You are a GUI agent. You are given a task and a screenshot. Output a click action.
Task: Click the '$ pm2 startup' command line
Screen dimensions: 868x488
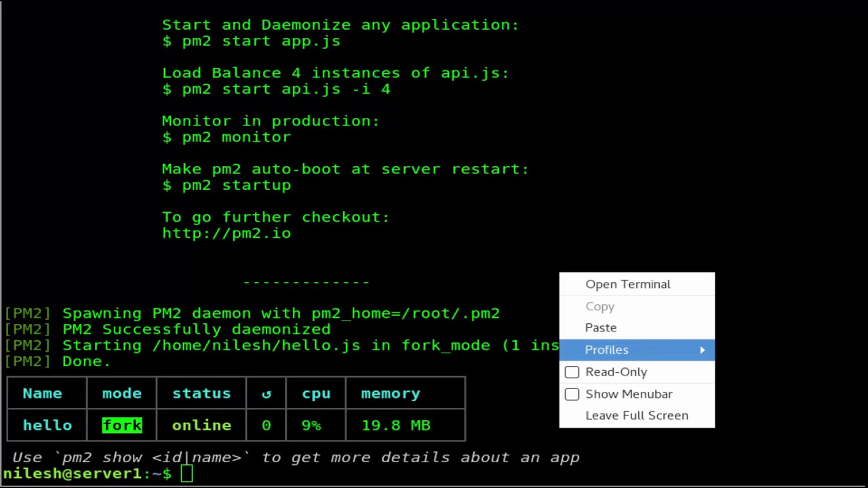[226, 185]
